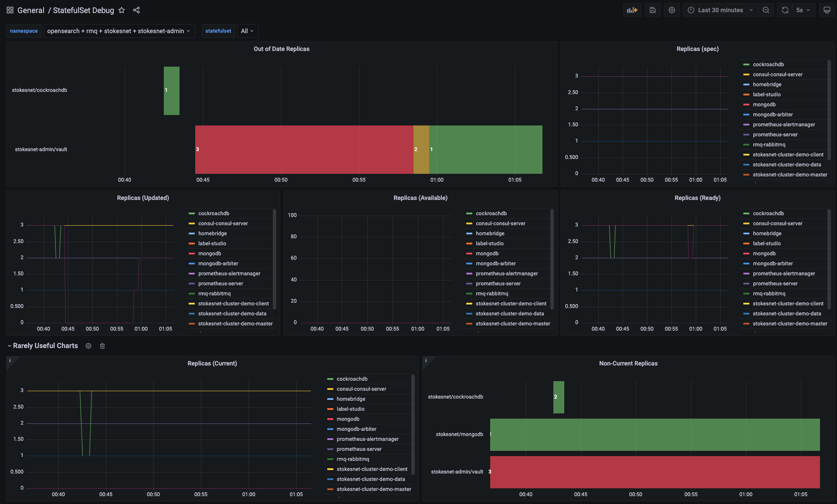Open Rarely Useful Charts row settings
This screenshot has width=837, height=504.
(x=88, y=346)
